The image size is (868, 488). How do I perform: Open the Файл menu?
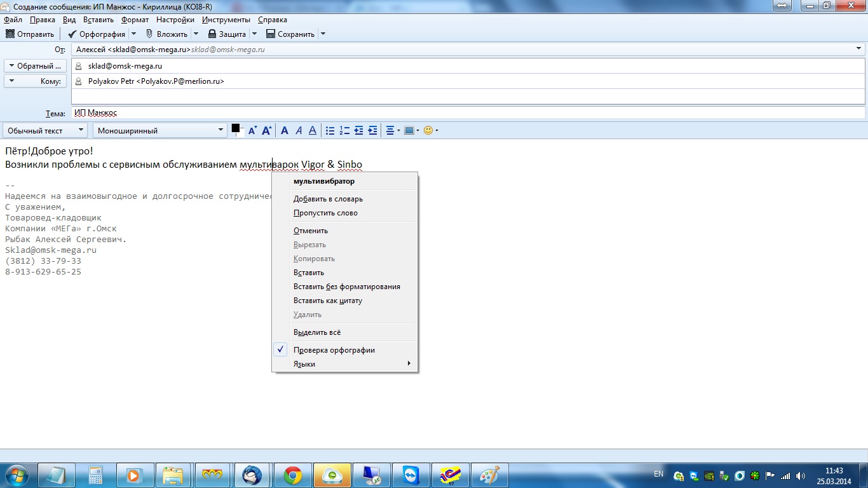13,20
